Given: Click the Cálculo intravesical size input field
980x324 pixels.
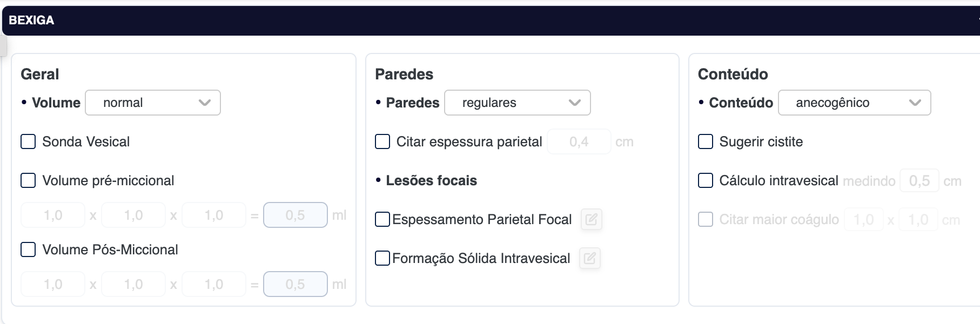Looking at the screenshot, I should pos(919,181).
